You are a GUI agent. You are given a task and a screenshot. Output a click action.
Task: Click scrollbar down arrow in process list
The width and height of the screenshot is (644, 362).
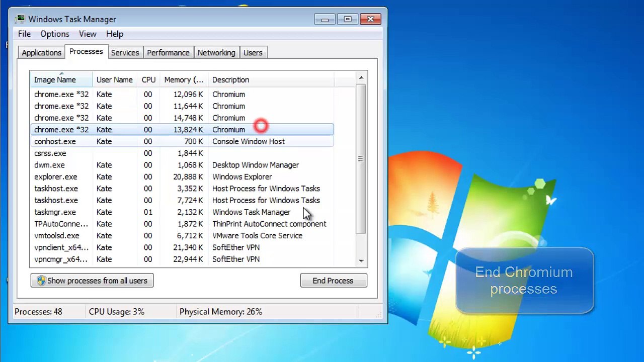pyautogui.click(x=361, y=261)
